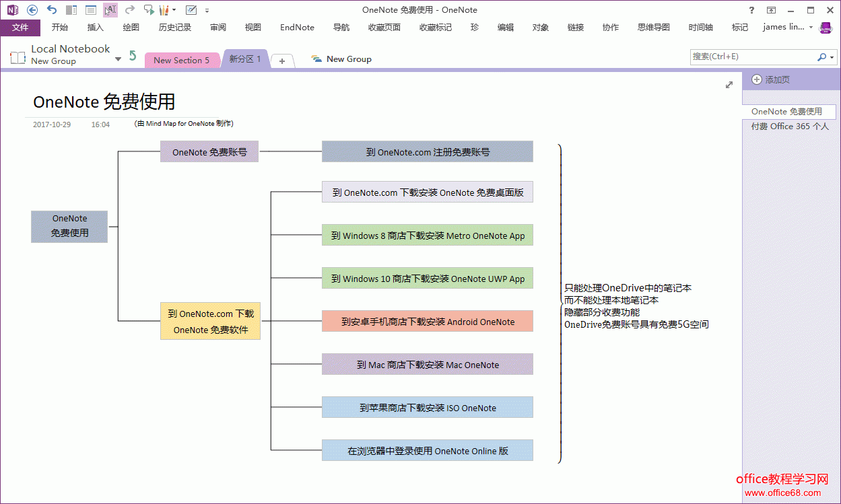Click the Undo arrow icon

(52, 10)
